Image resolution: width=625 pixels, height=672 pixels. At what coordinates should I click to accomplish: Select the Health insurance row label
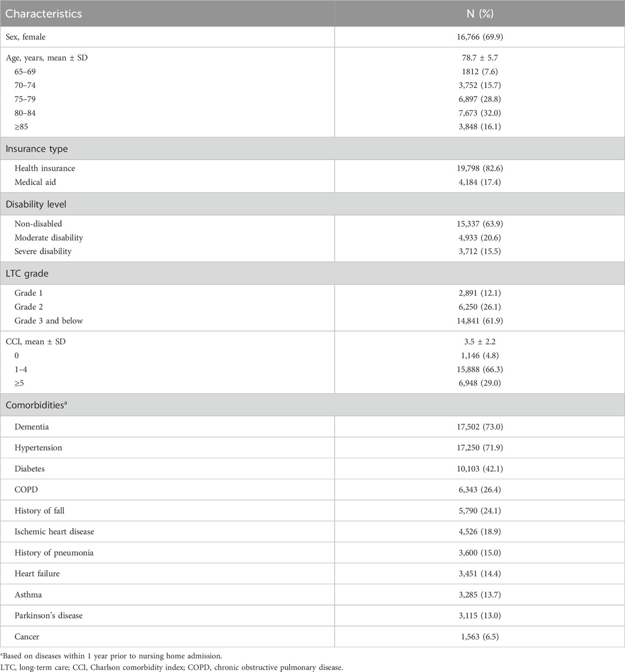tap(45, 168)
